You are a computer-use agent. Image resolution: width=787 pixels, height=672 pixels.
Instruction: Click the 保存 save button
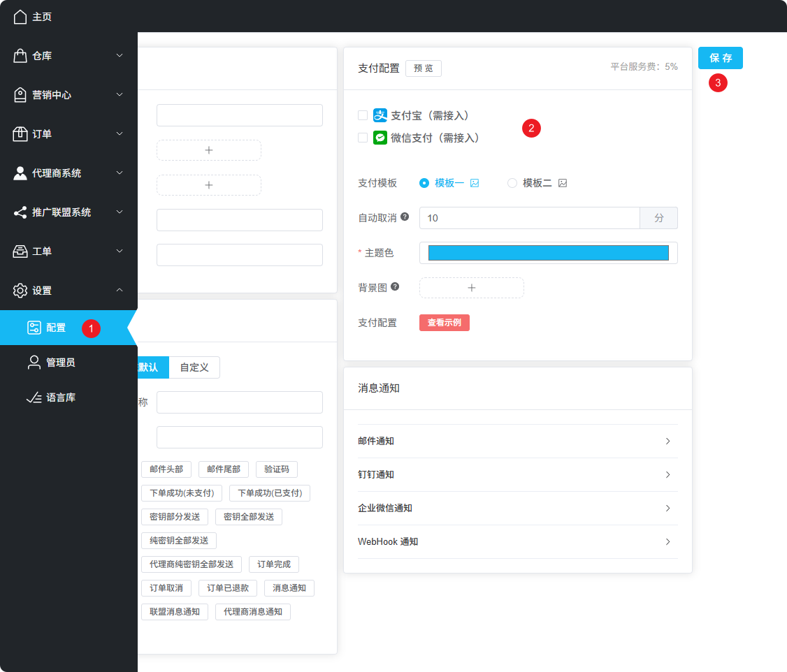(720, 58)
